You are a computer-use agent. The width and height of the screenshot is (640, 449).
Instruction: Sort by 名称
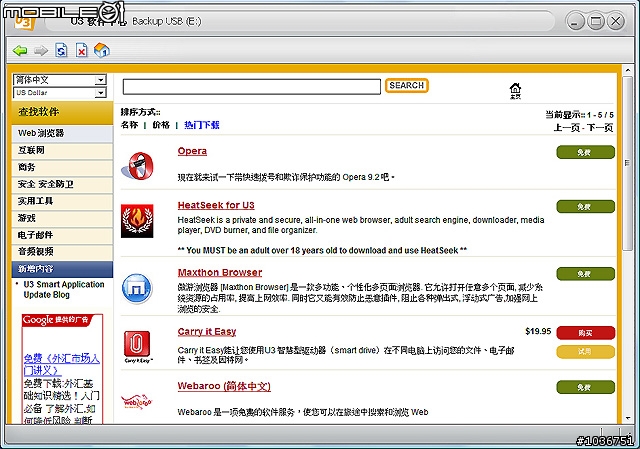(x=129, y=125)
